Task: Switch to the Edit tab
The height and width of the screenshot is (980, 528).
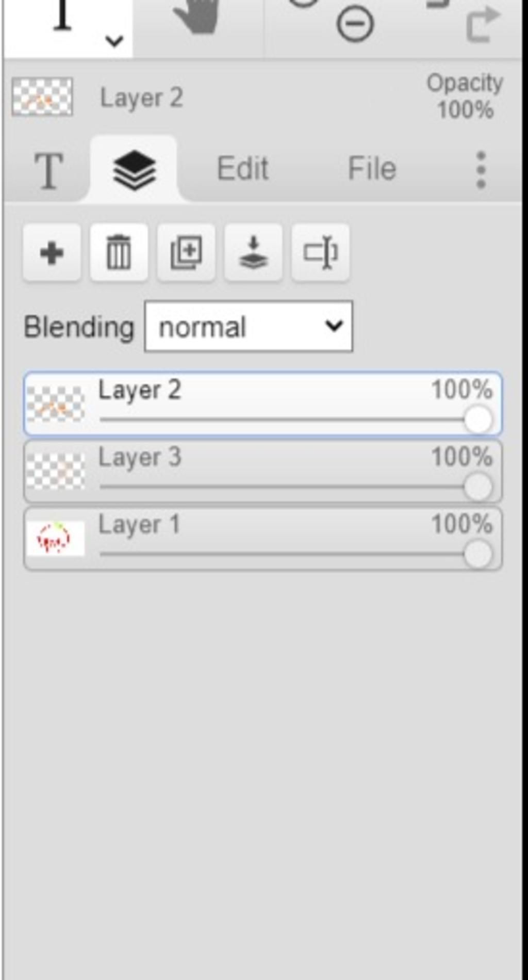Action: [242, 169]
